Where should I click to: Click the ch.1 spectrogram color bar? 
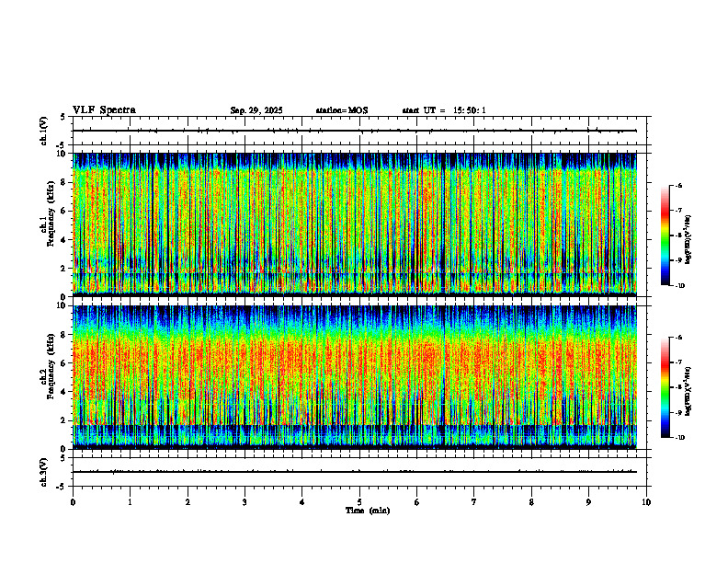click(665, 236)
